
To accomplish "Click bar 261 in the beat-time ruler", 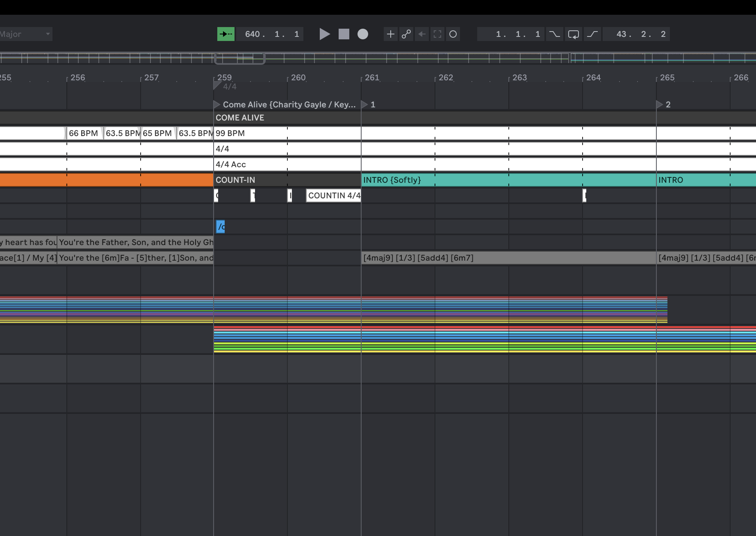I will coord(372,77).
